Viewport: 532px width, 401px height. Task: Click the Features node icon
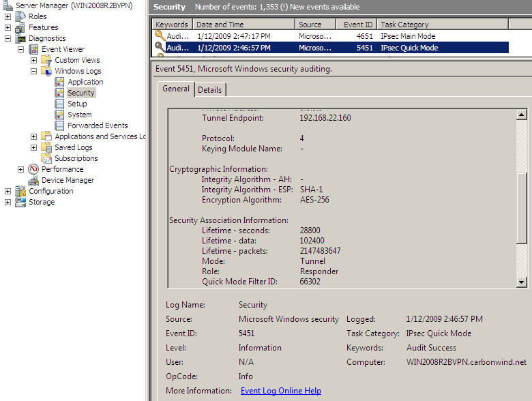[20, 27]
